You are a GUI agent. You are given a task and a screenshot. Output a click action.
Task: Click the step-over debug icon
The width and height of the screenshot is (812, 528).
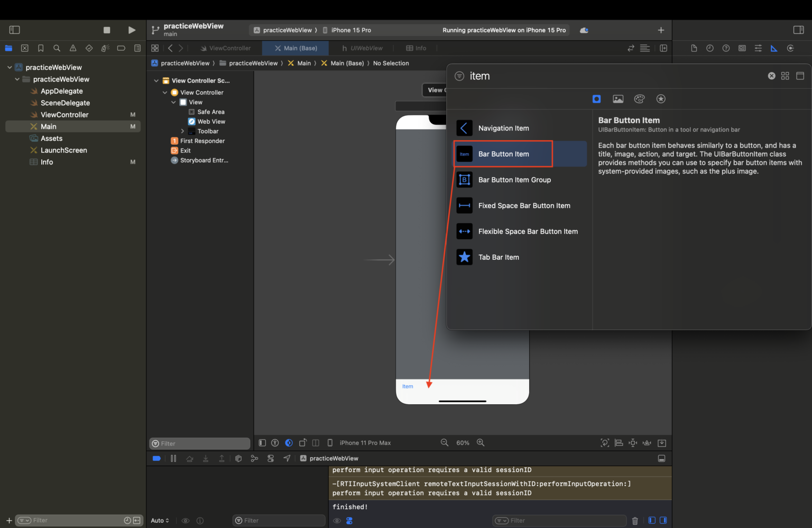tap(190, 458)
